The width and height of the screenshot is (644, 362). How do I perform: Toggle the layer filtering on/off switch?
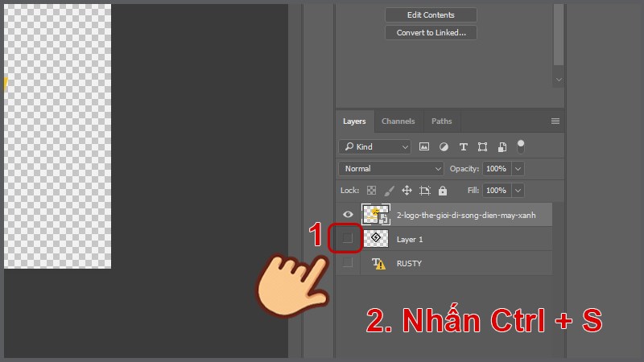click(520, 146)
